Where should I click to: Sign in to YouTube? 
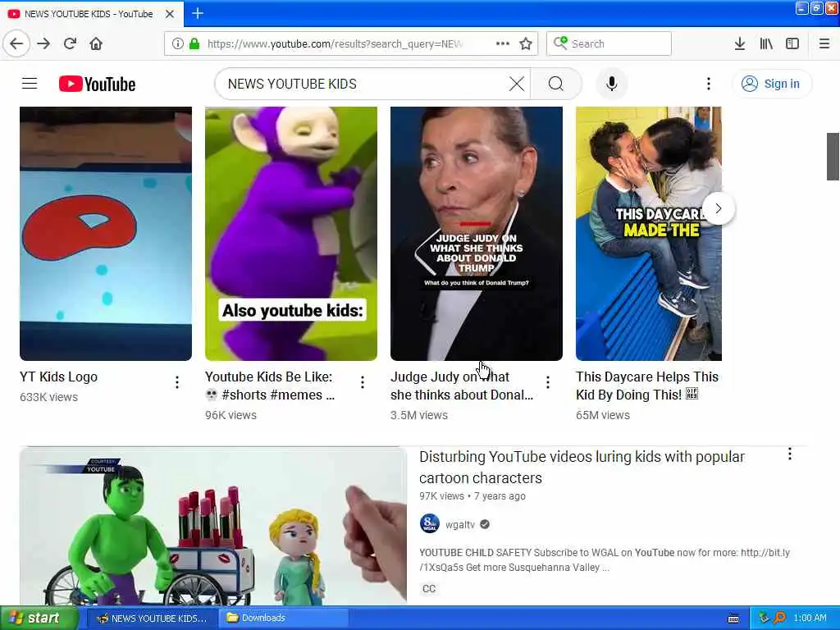pyautogui.click(x=771, y=84)
